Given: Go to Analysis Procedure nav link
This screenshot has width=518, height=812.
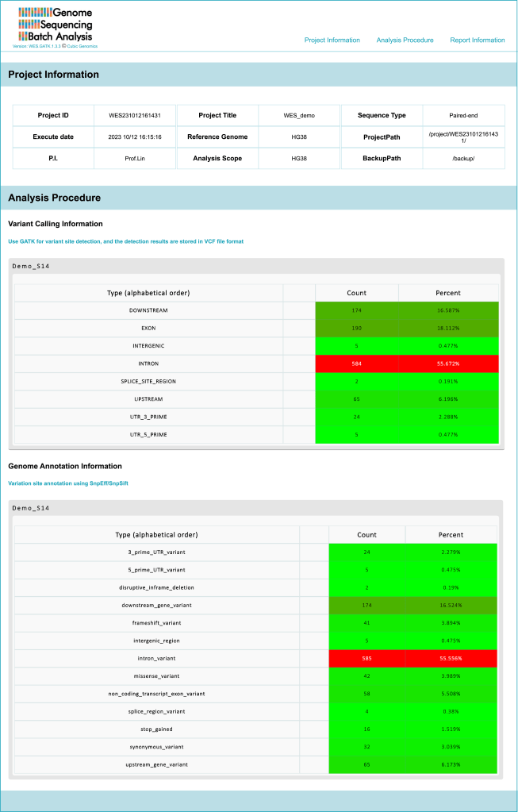Looking at the screenshot, I should [x=405, y=40].
